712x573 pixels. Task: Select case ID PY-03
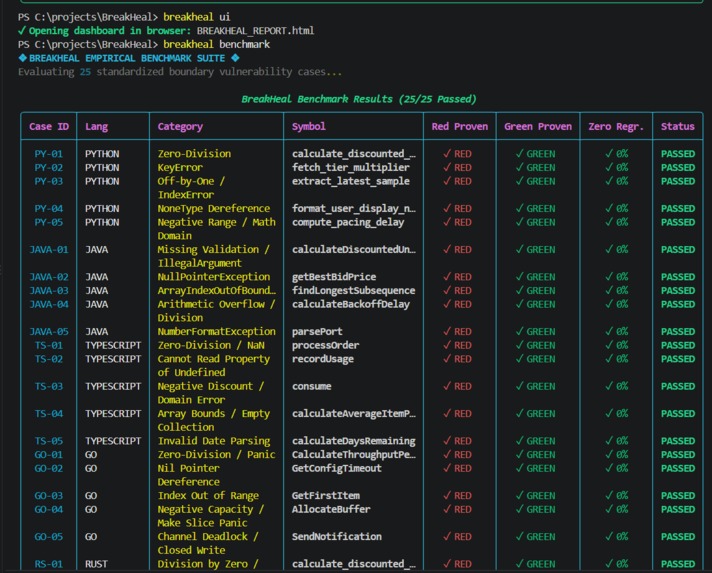pos(49,181)
